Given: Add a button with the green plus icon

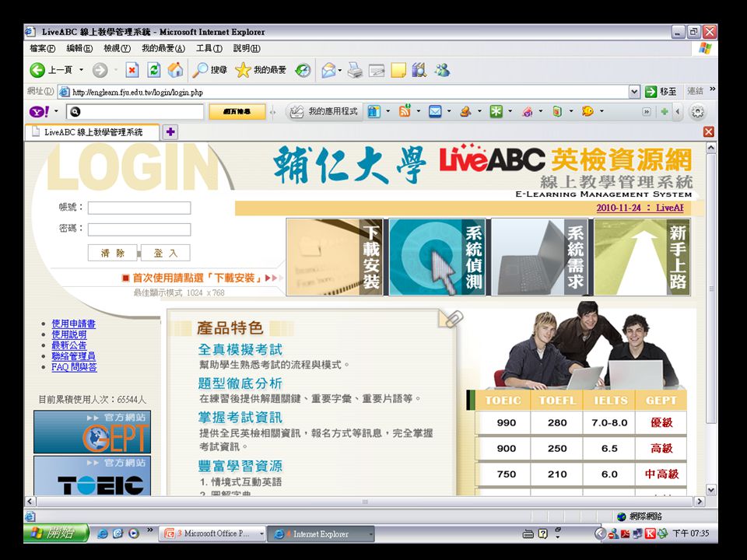Looking at the screenshot, I should tap(664, 111).
